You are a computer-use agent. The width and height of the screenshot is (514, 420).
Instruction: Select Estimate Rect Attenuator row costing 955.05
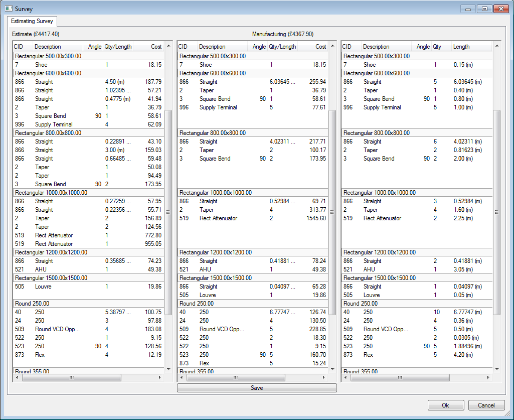point(88,244)
